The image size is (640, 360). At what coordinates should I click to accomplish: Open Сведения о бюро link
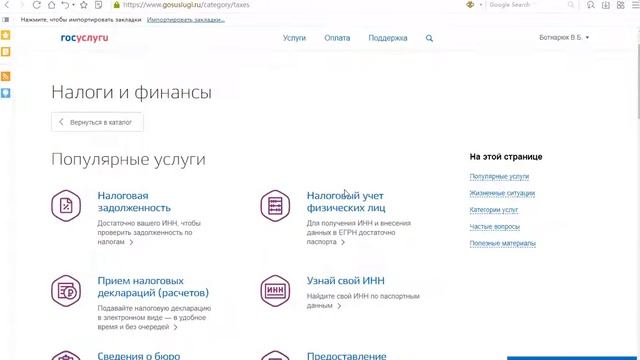point(139,355)
